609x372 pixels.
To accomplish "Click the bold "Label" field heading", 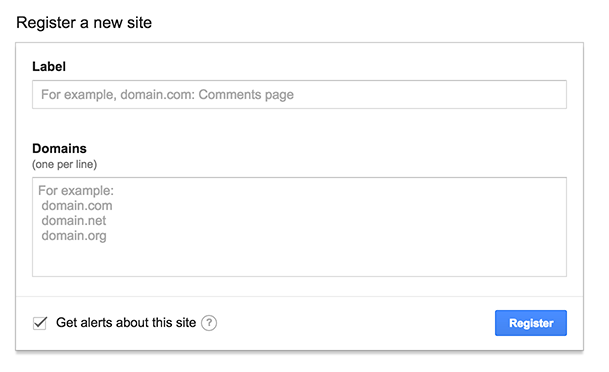I will 49,66.
